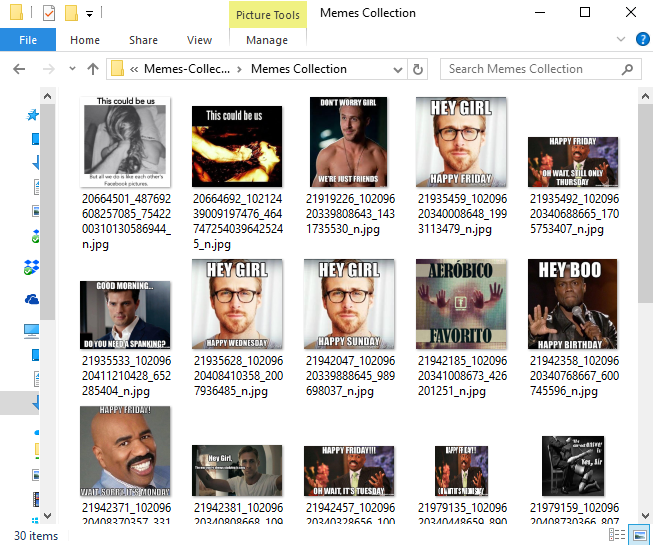Viewport: 653px width, 545px height.
Task: Switch to details view in status bar
Action: [x=617, y=534]
